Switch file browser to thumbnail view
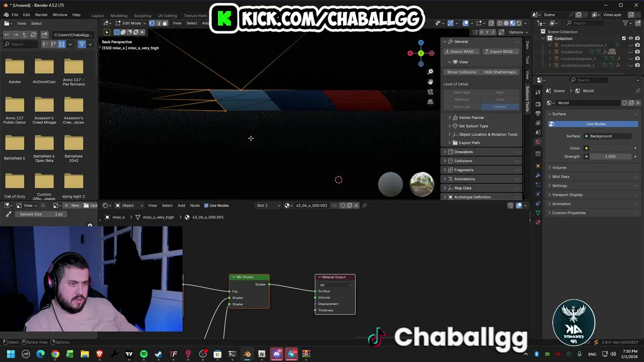Image resolution: width=644 pixels, height=362 pixels. click(61, 44)
